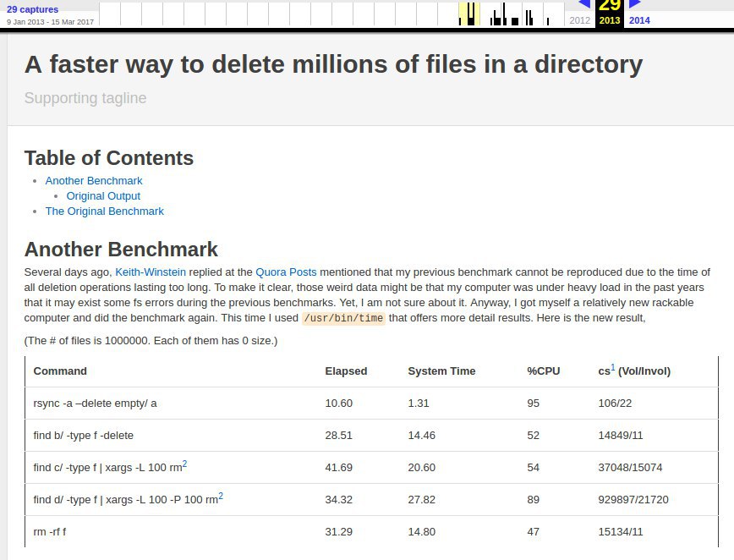734x560 pixels.
Task: Open the 29 captures link
Action: [30, 8]
